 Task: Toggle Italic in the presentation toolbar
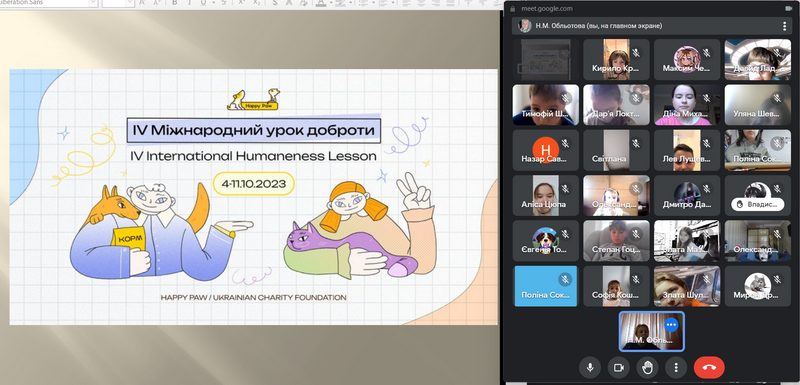pyautogui.click(x=190, y=3)
